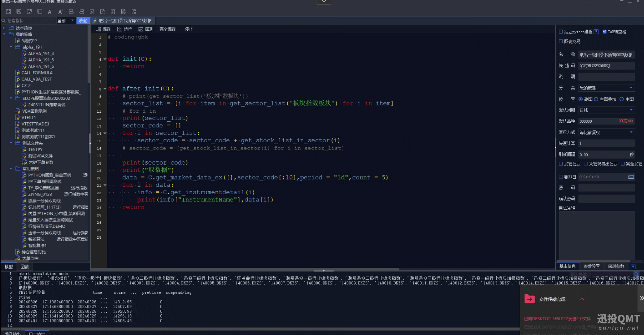
Task: Switch to the 参数设置 tab
Action: click(x=592, y=266)
